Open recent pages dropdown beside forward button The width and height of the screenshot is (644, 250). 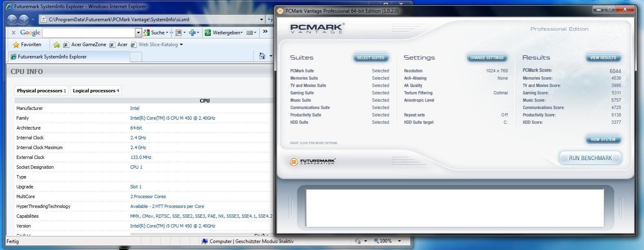[x=33, y=20]
